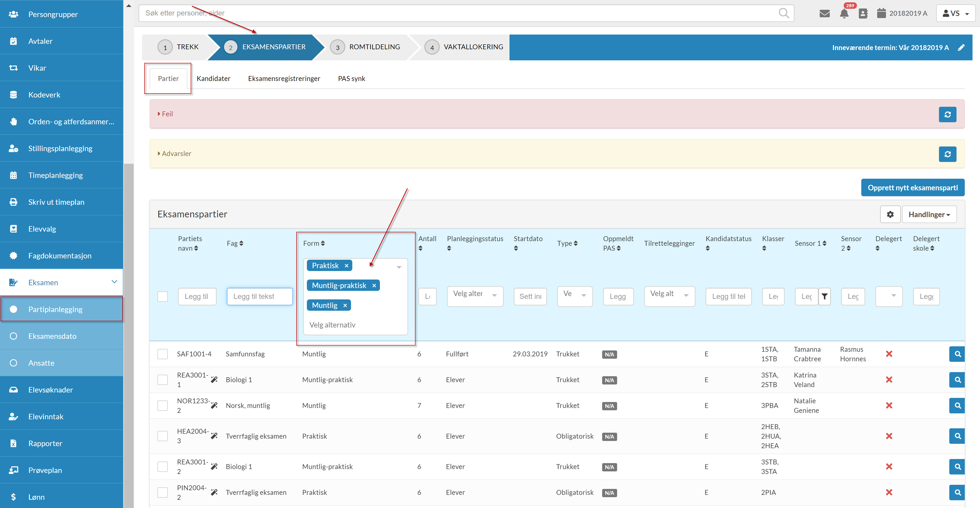
Task: Click edit wand icon beside REA3001-1
Action: tap(214, 380)
